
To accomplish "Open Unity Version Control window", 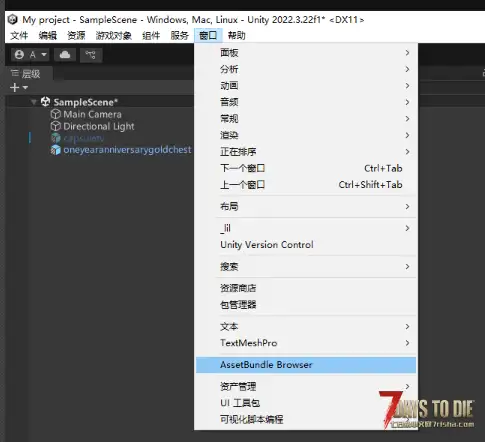I will point(306,245).
